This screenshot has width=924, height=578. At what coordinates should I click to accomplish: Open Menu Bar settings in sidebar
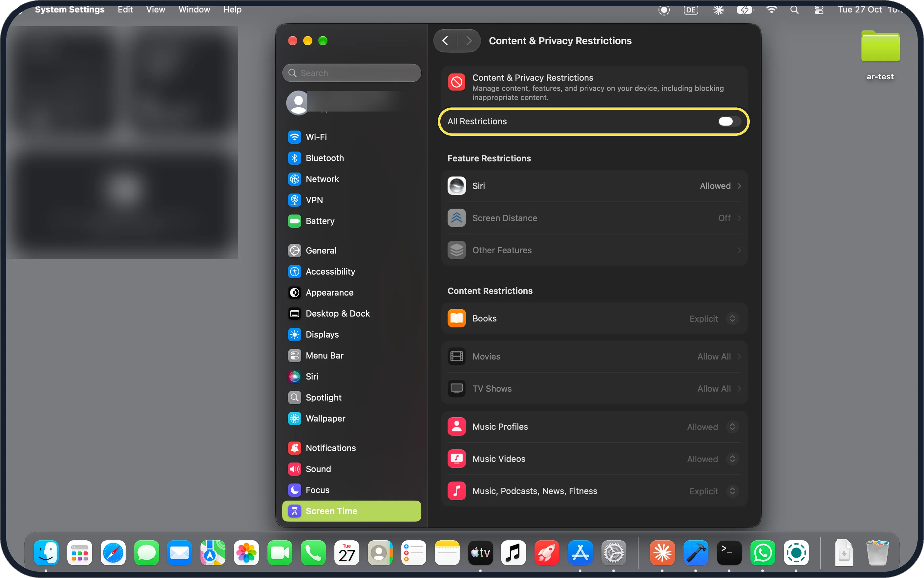[351, 356]
